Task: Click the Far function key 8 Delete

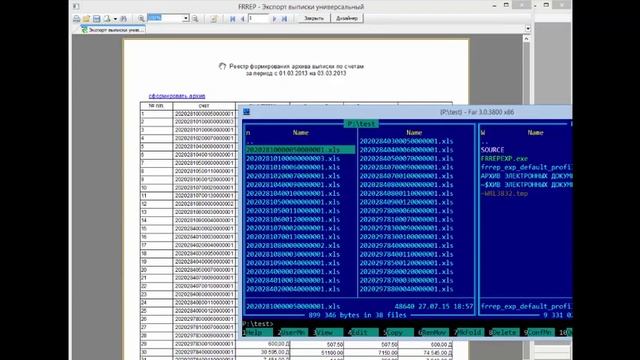Action: click(x=504, y=333)
